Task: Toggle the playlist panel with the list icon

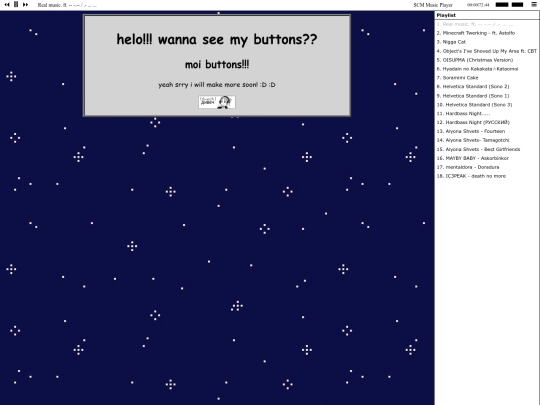Action: (533, 4)
